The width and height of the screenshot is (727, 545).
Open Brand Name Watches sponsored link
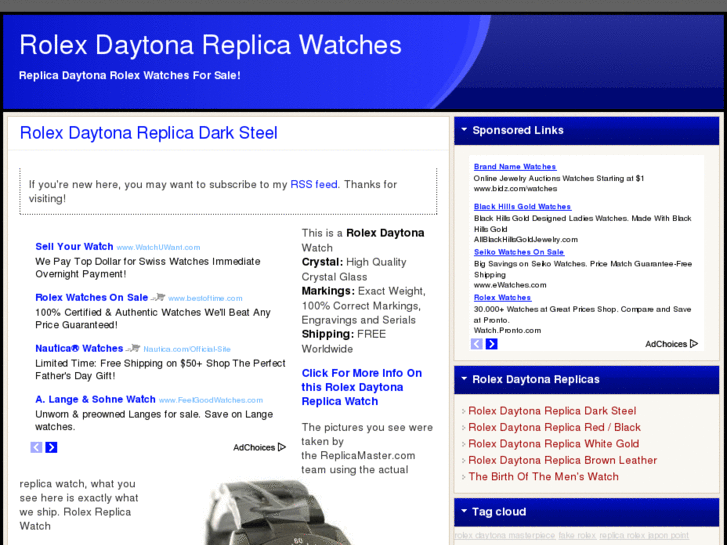pos(515,167)
